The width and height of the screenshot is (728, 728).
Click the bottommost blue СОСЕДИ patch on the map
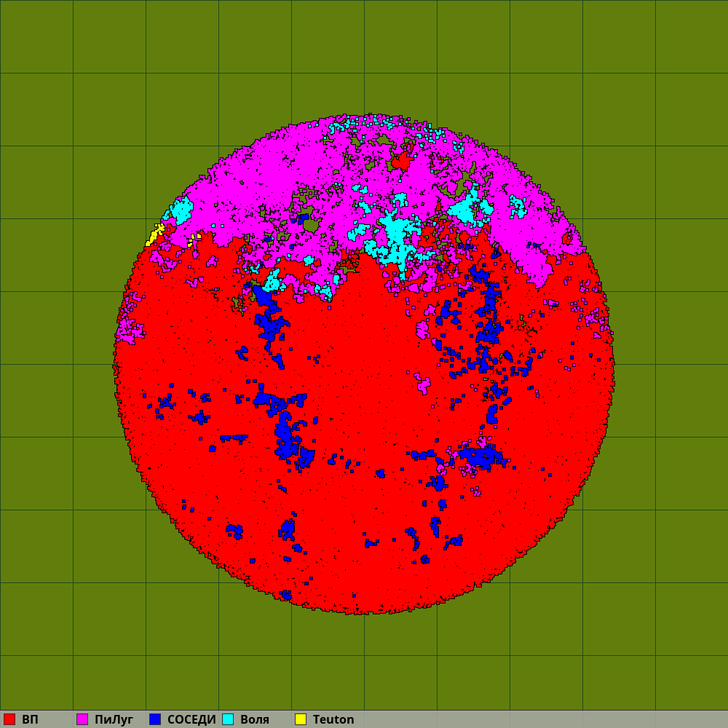(286, 595)
